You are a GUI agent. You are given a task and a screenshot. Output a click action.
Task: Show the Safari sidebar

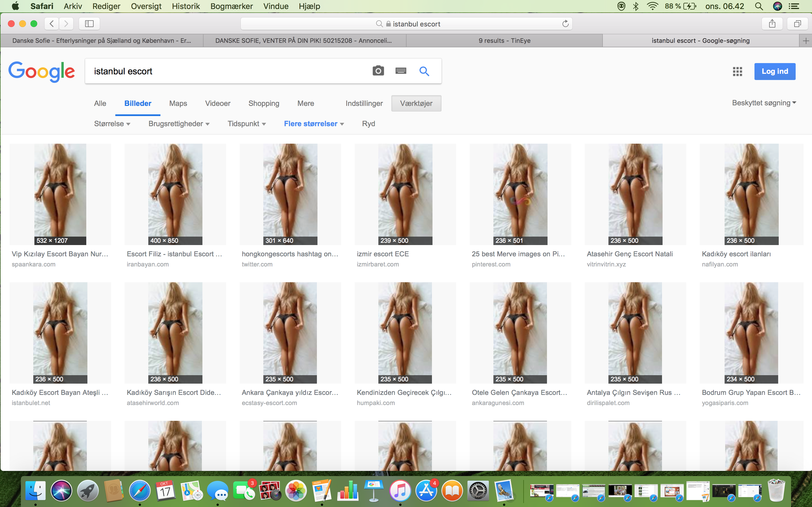click(x=89, y=24)
